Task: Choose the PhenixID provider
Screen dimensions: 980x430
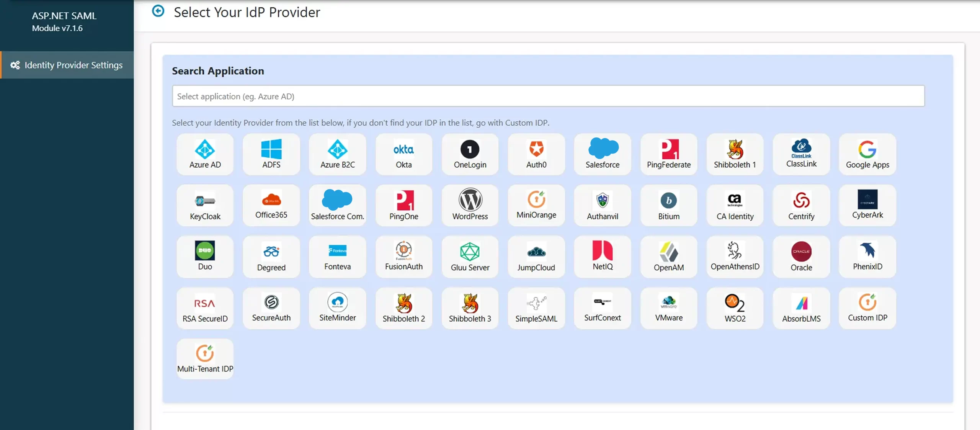Action: point(867,257)
